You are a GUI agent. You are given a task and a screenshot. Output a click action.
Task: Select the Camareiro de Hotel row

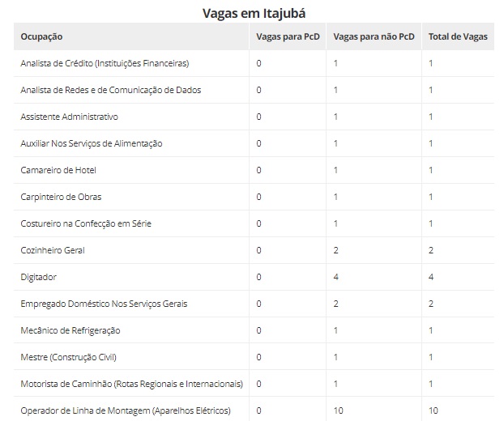coord(254,170)
